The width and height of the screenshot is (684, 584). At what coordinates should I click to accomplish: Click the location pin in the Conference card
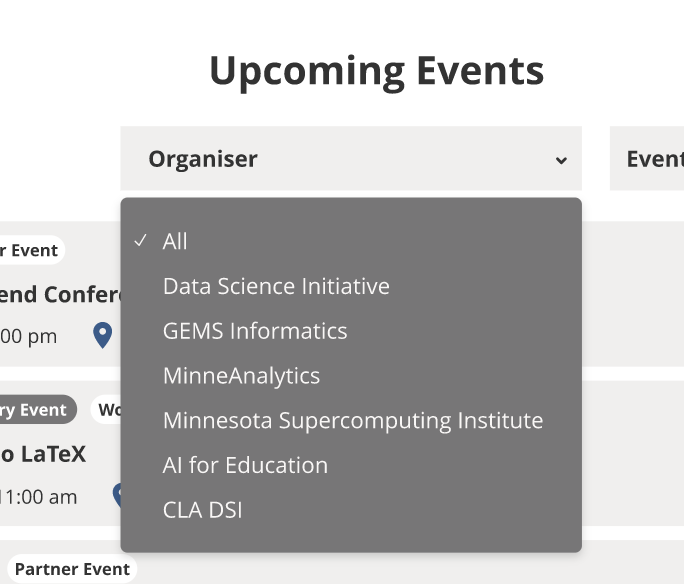(x=102, y=335)
